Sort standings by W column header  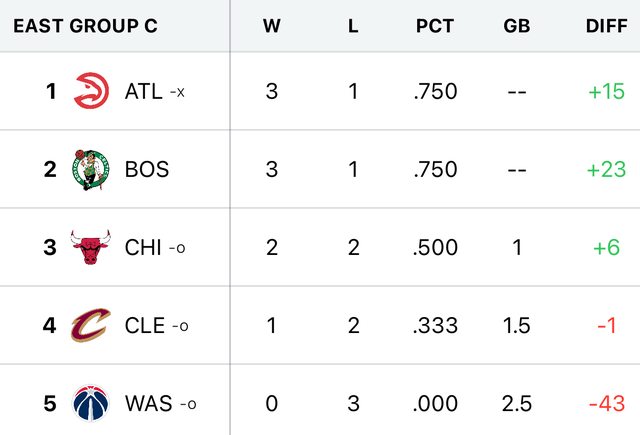[x=271, y=26]
